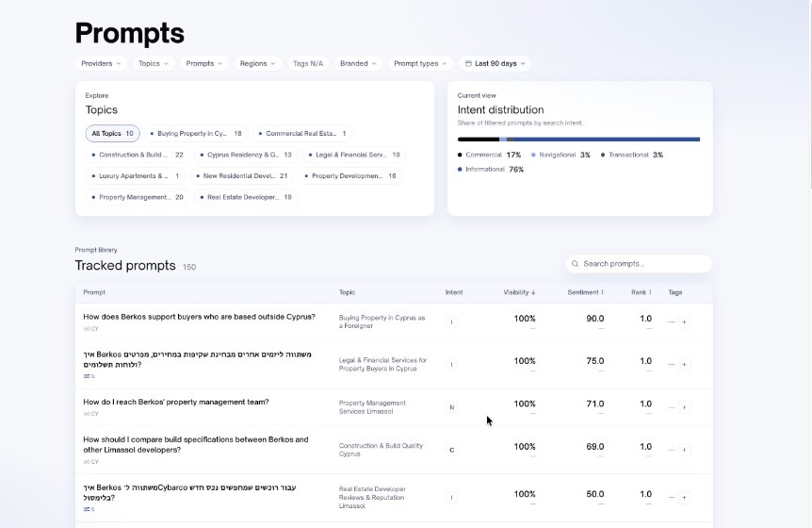Click sentiment value 71.0
Screen dimensions: 812x528
tap(595, 404)
